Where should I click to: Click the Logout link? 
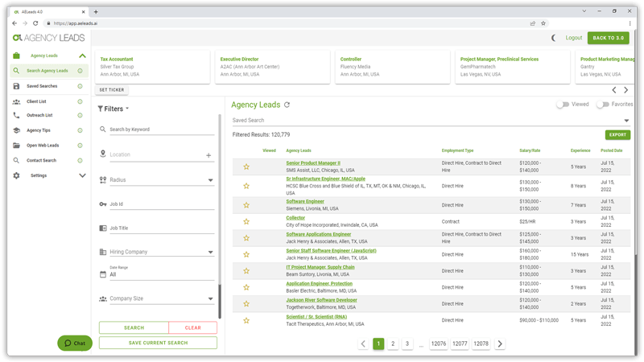574,38
